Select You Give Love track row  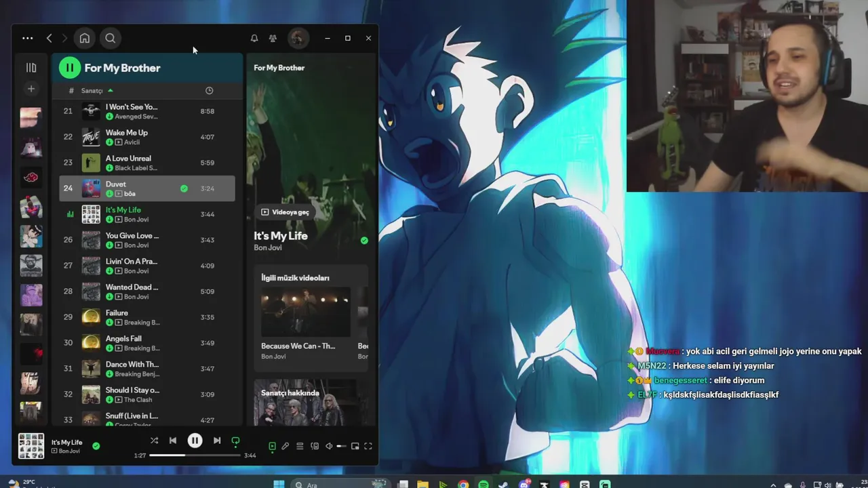click(x=147, y=240)
